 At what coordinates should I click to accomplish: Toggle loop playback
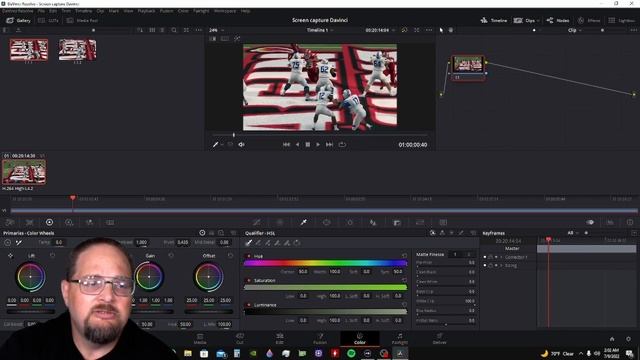[342, 144]
